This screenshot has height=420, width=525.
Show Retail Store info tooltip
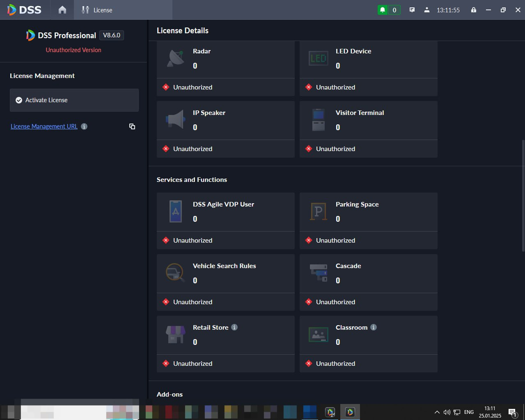click(234, 327)
